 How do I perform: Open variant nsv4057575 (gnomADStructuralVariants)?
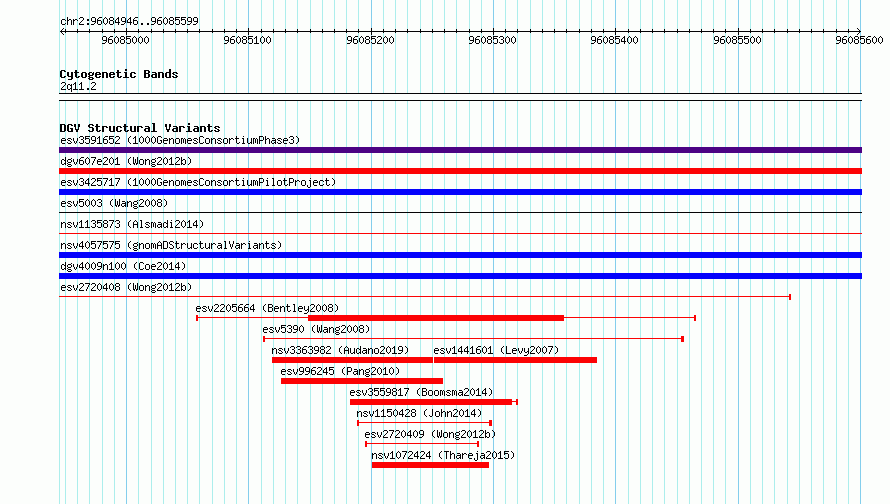171,245
